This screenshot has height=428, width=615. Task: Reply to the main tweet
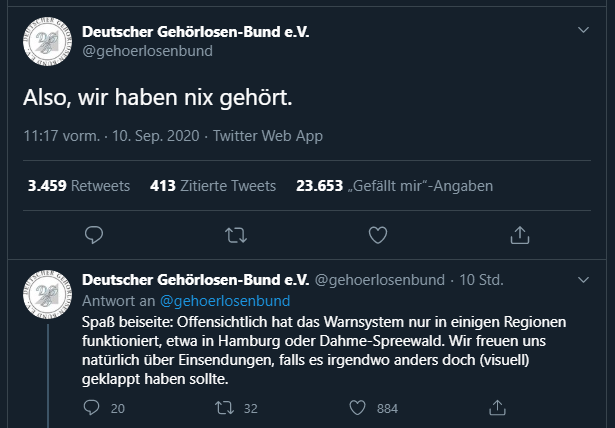pos(94,235)
